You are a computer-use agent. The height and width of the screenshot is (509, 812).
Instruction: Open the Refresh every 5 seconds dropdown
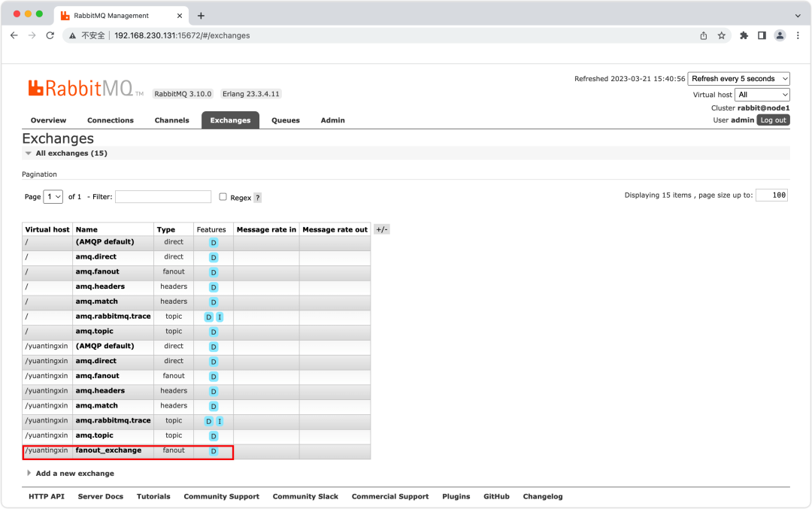point(738,78)
